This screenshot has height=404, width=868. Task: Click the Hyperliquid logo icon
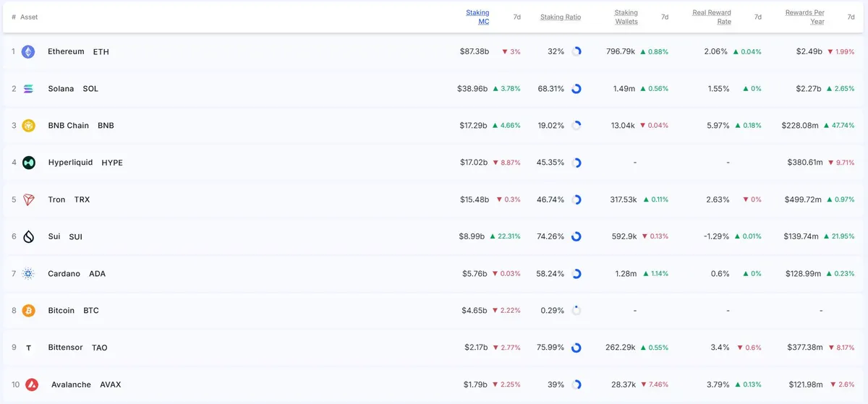[x=28, y=163]
